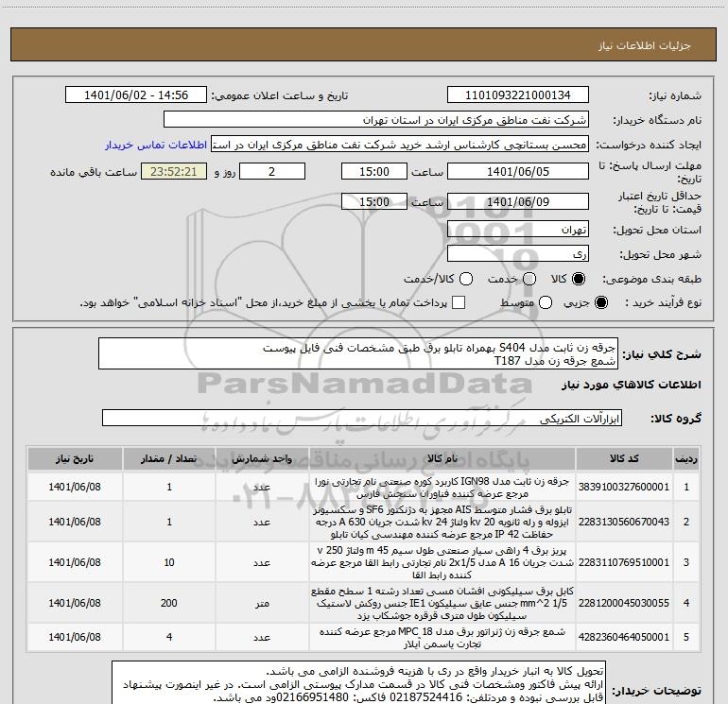This screenshot has width=728, height=704.
Task: Click quantity 10 in row 3
Action: coord(169,562)
